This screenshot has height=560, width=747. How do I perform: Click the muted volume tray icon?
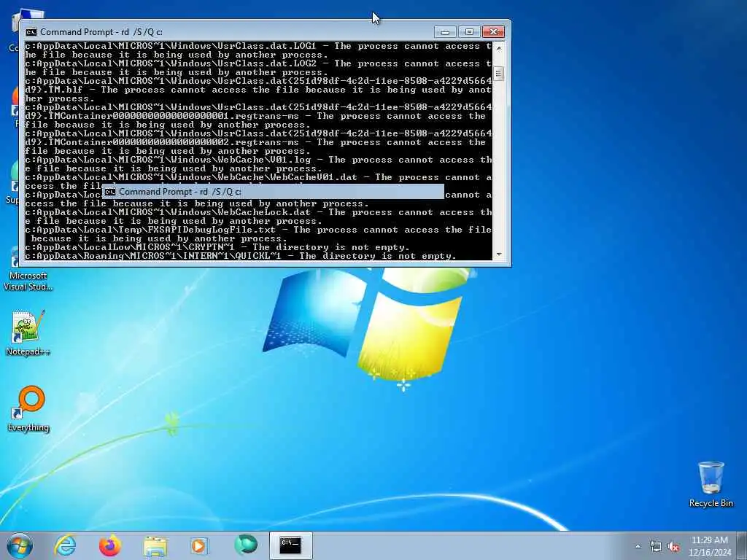click(673, 547)
